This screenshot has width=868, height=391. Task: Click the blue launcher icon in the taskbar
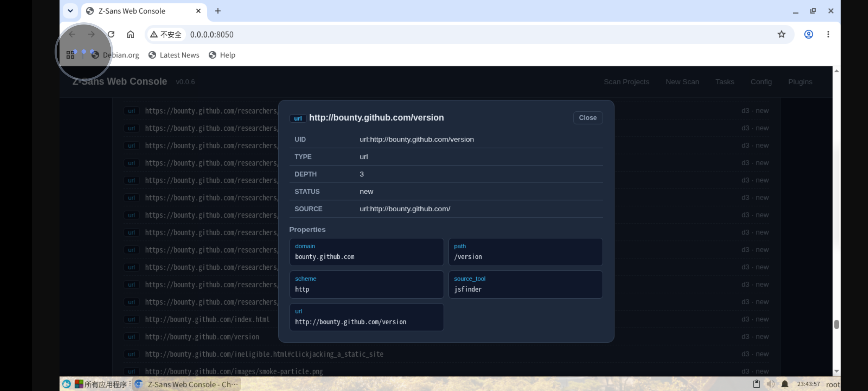tap(66, 384)
